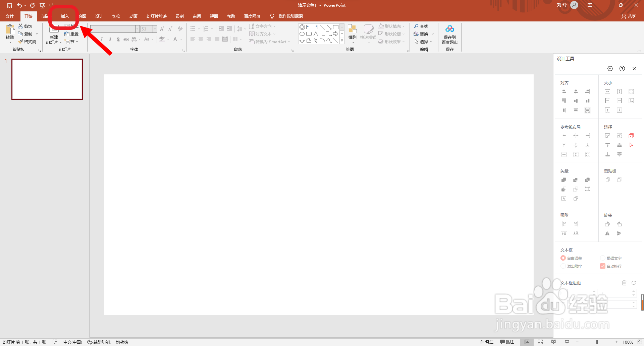644x346 pixels.
Task: Switch to the 切换 tab
Action: pyautogui.click(x=116, y=16)
